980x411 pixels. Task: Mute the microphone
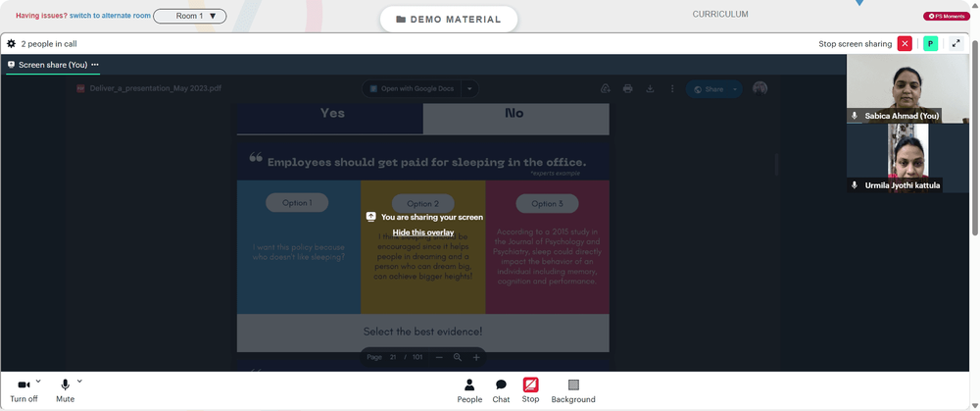coord(65,391)
